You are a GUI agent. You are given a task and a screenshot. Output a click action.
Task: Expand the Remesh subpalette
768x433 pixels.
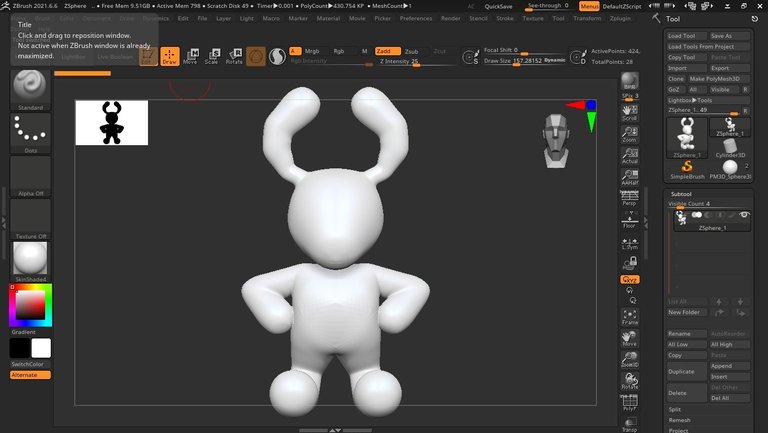coord(680,420)
